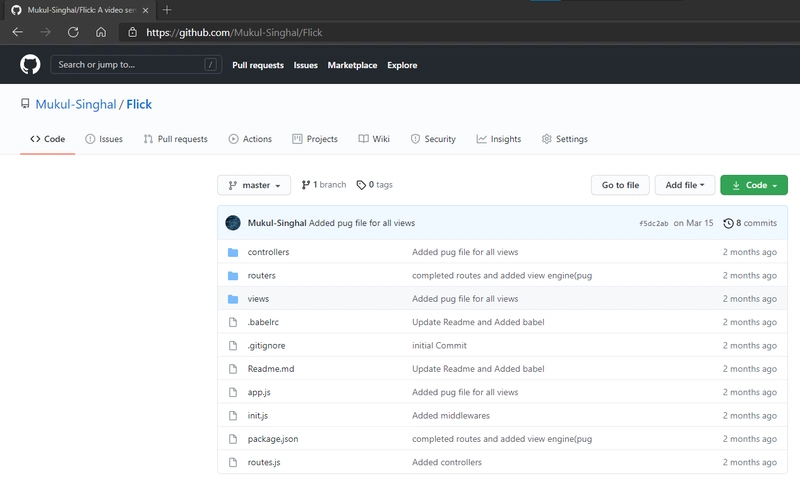Click Issues in the top navigation bar

pos(306,65)
